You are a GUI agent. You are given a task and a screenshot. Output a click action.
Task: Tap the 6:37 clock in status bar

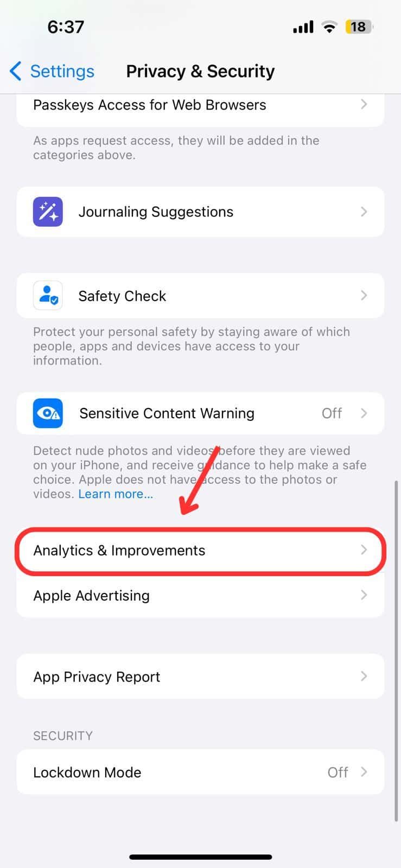tap(66, 27)
